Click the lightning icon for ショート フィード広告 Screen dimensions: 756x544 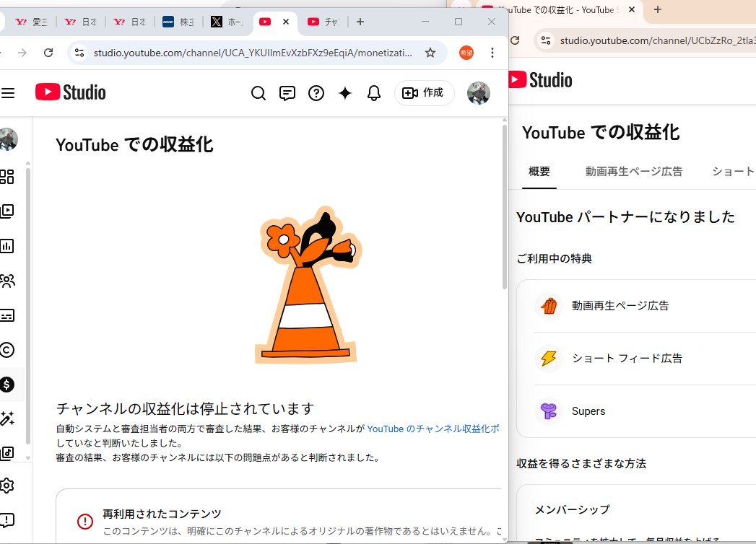coord(549,359)
